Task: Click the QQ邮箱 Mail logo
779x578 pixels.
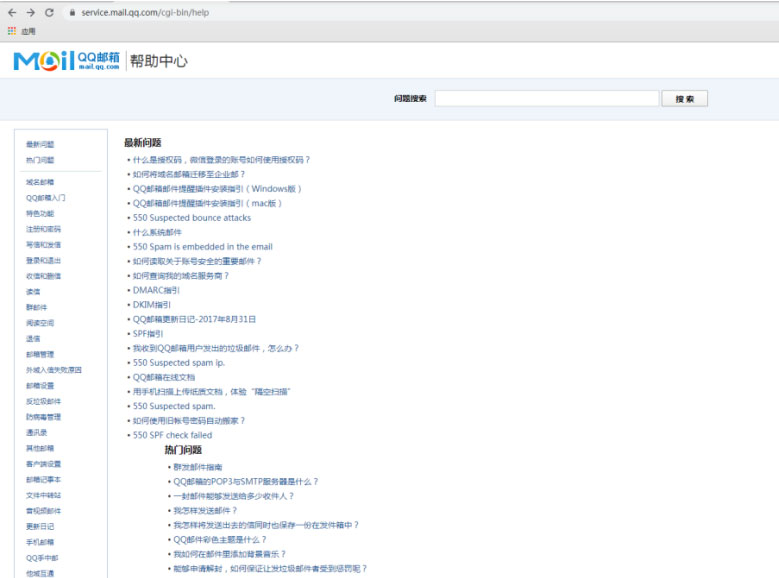Action: tap(66, 61)
